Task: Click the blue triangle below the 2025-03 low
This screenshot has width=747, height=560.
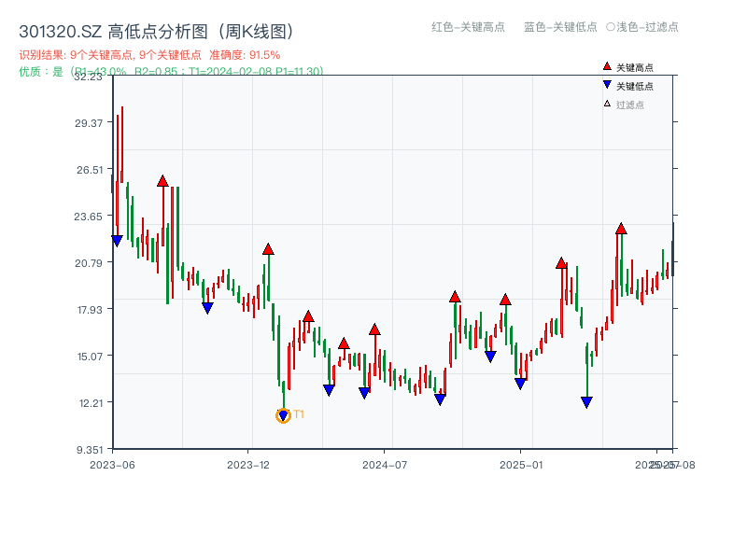Action: [586, 401]
